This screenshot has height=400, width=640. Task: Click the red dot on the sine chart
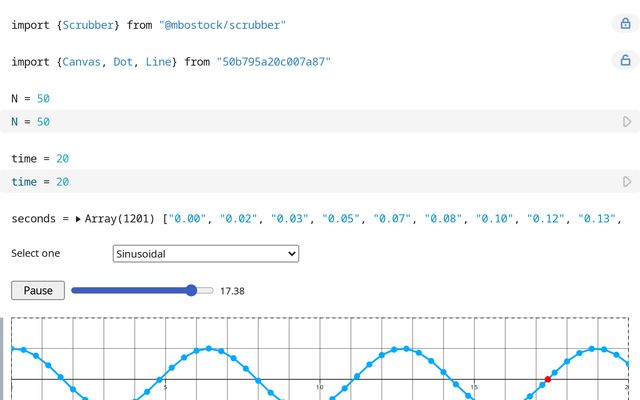[x=547, y=379]
